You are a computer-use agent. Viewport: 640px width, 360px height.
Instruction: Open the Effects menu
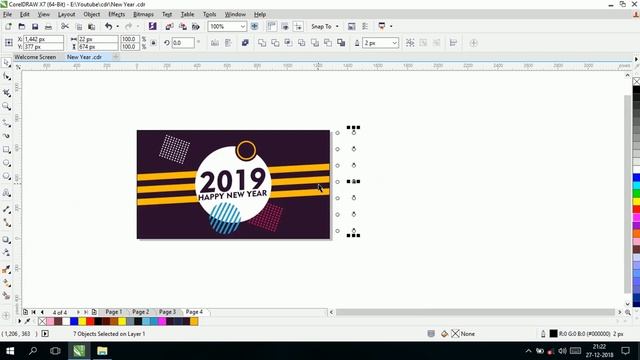116,14
